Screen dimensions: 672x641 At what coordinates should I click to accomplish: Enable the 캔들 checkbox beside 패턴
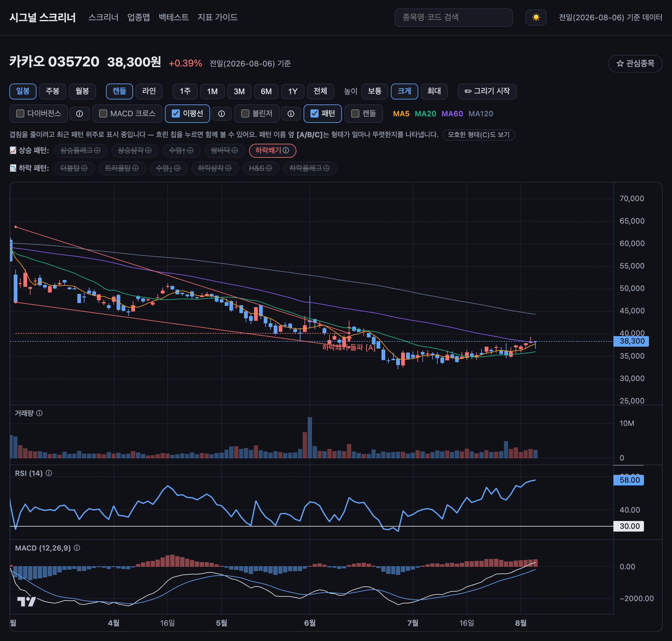tap(355, 113)
